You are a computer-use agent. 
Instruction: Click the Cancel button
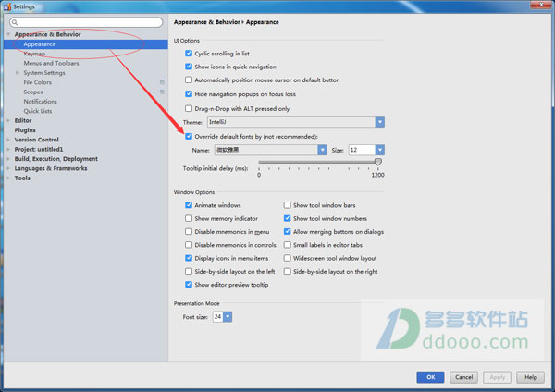coord(463,377)
